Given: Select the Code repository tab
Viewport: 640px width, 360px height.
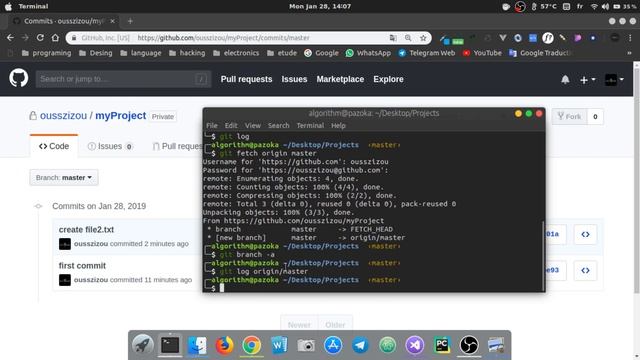Looking at the screenshot, I should click(54, 146).
